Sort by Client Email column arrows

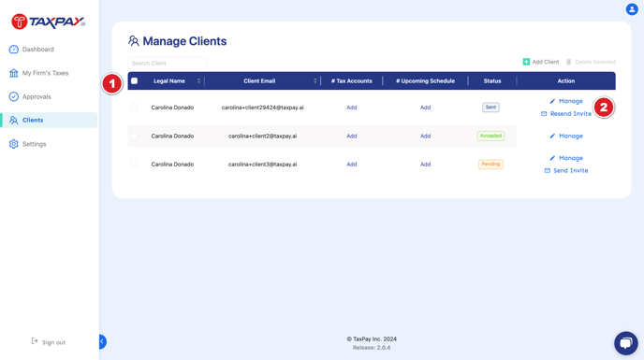(x=315, y=80)
